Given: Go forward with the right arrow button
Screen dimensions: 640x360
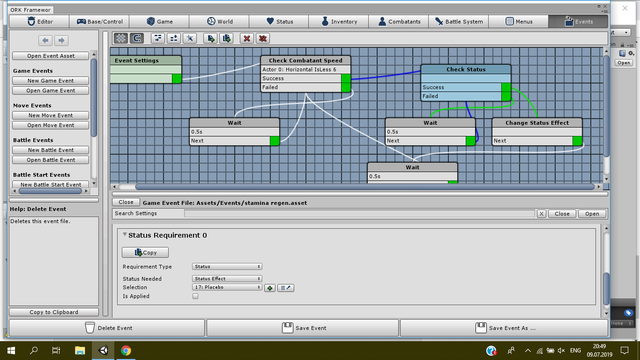Looking at the screenshot, I should (x=61, y=40).
